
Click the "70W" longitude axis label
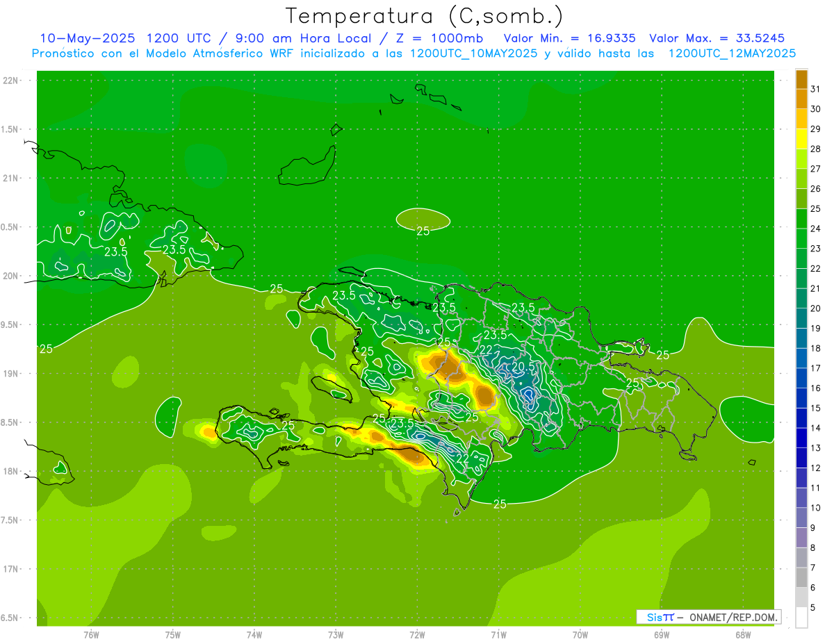click(x=580, y=635)
